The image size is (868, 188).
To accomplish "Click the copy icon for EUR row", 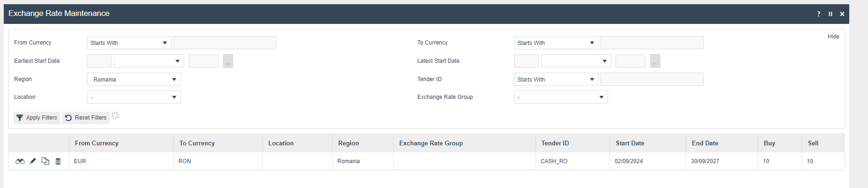I will [x=45, y=161].
